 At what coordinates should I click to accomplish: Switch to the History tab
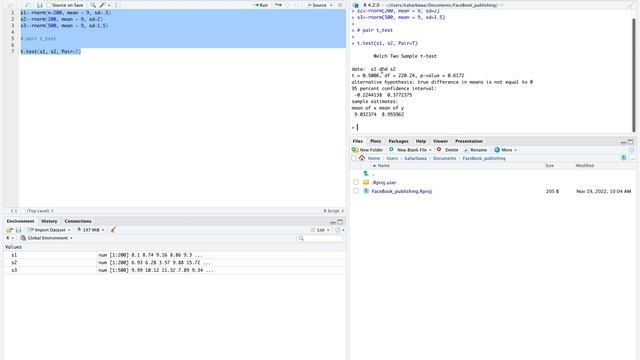tap(49, 221)
